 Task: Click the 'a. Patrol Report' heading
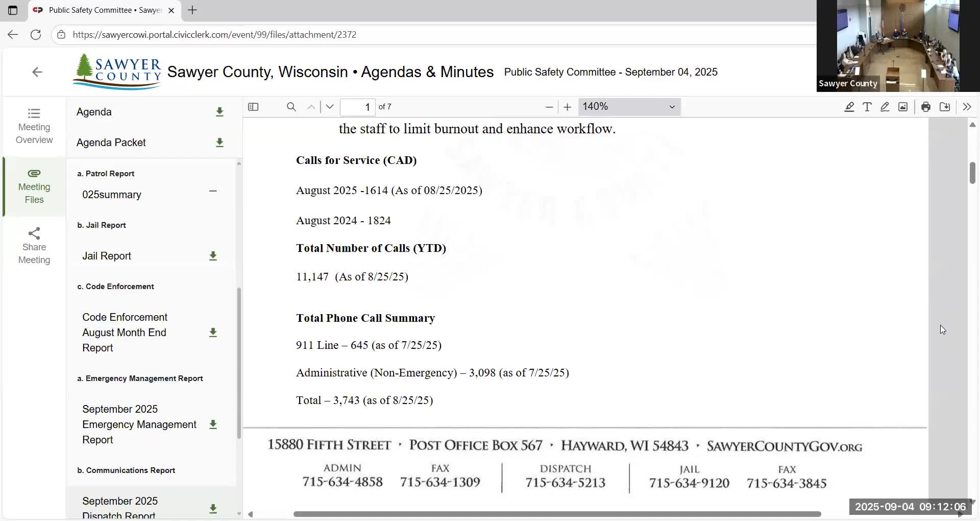(x=106, y=174)
